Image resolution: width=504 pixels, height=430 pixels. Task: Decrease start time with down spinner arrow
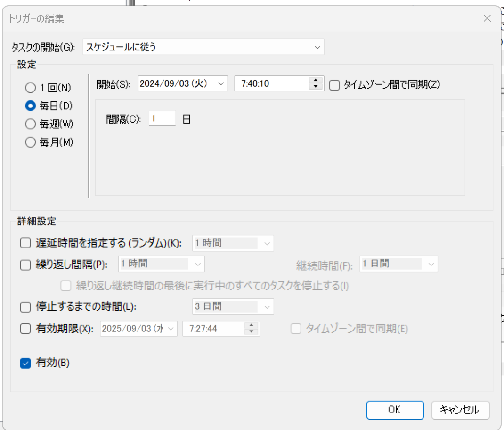click(315, 87)
